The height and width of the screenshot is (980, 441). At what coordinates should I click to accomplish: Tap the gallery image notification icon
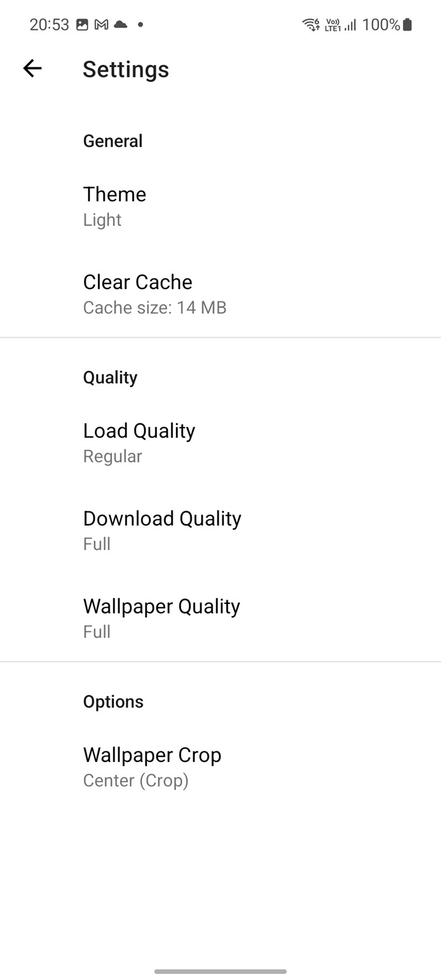click(82, 24)
